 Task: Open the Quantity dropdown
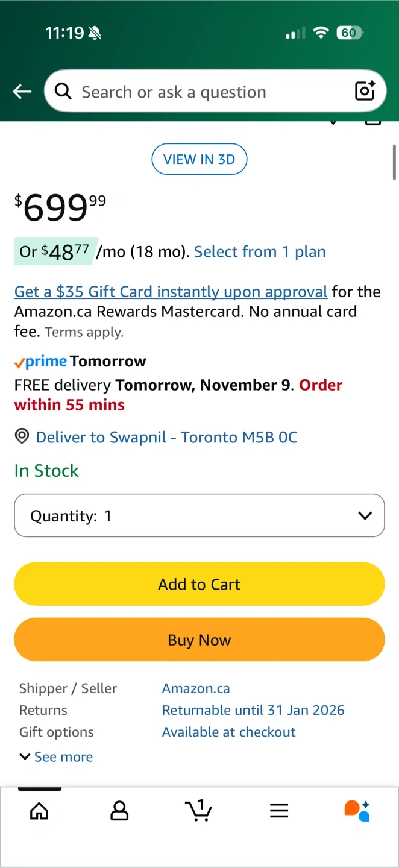(x=199, y=515)
